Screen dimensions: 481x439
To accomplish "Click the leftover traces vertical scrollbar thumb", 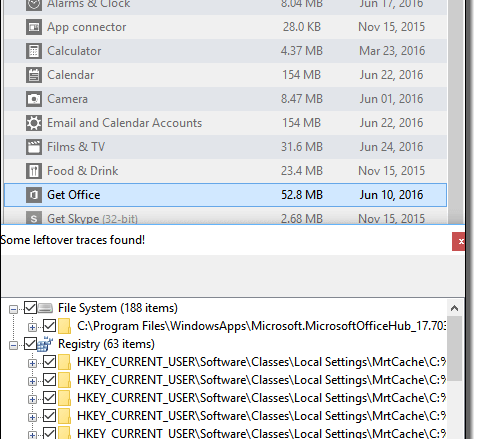I will 454,349.
